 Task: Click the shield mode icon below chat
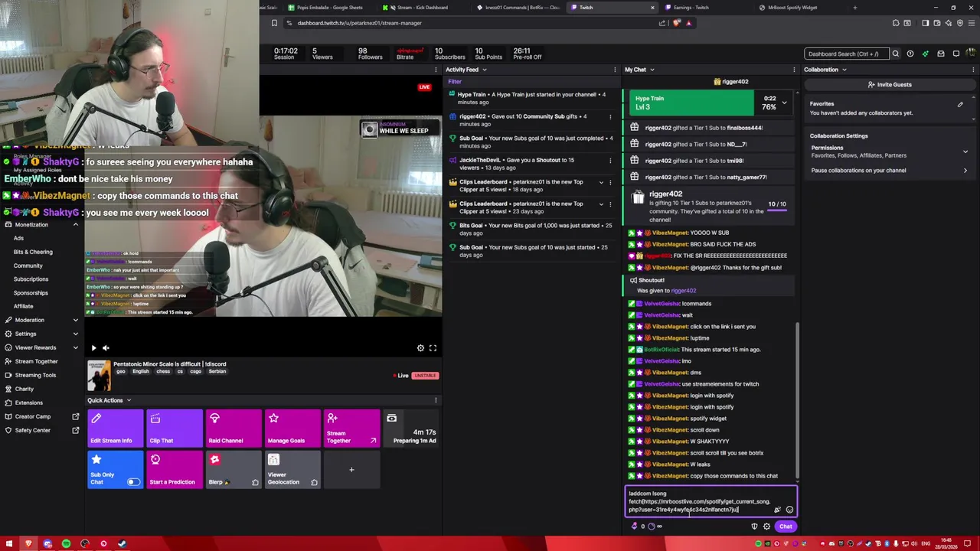(x=754, y=527)
